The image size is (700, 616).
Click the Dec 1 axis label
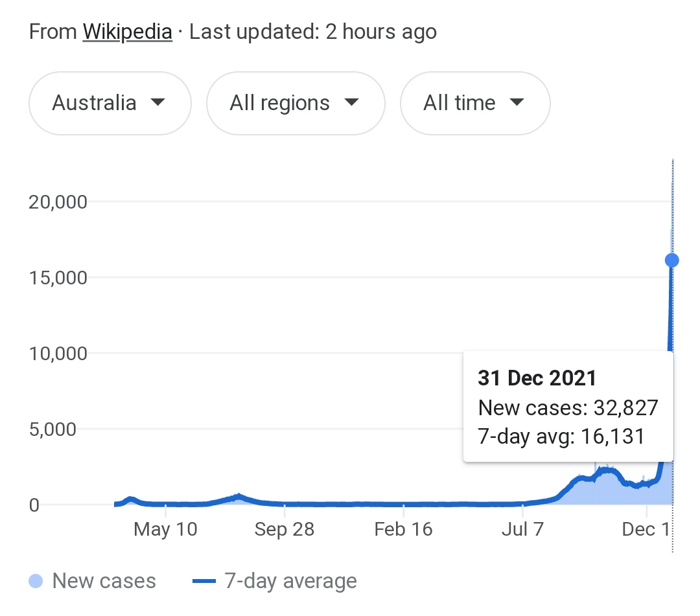[x=646, y=529]
